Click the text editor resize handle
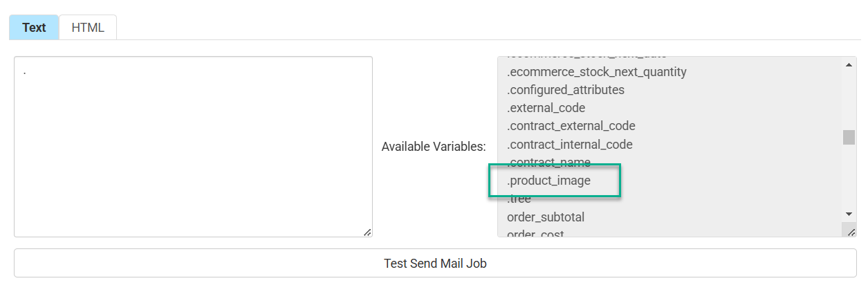The height and width of the screenshot is (283, 868). coord(367,232)
